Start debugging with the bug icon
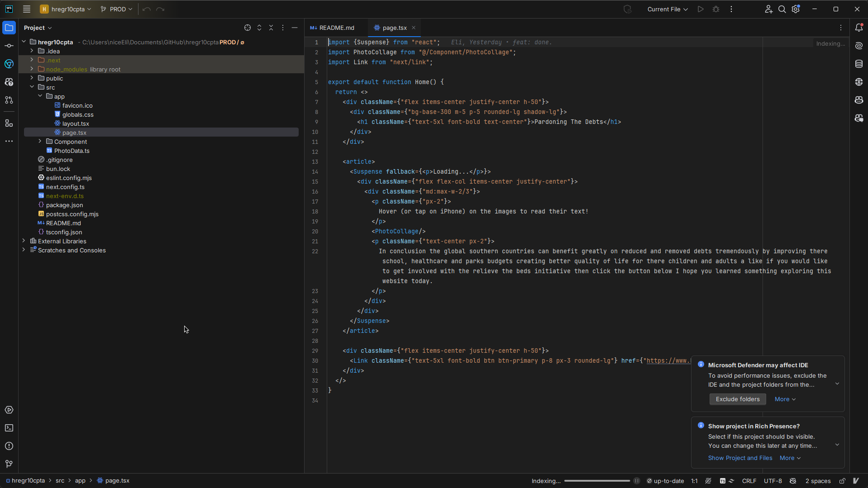868x488 pixels. pos(716,9)
